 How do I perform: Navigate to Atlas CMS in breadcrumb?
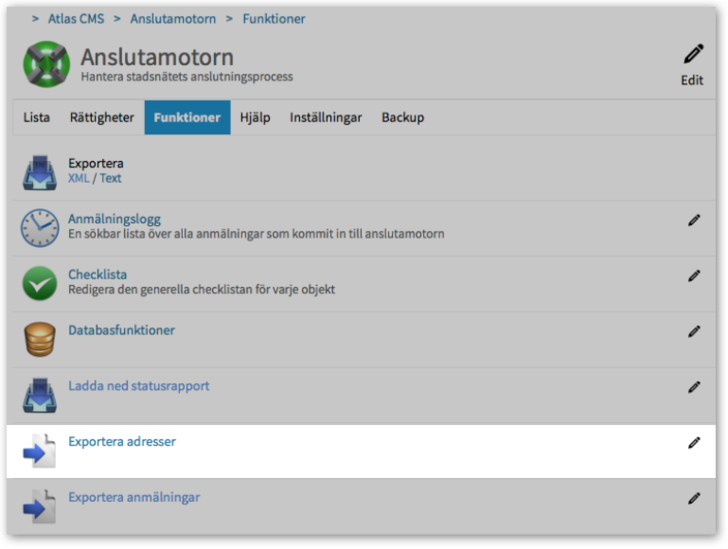point(76,19)
